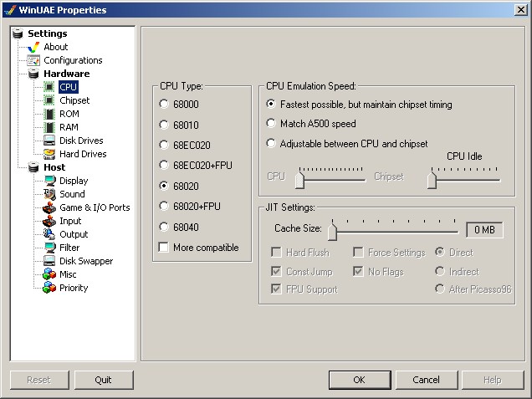
Task: Open the RAM settings page
Action: 69,127
